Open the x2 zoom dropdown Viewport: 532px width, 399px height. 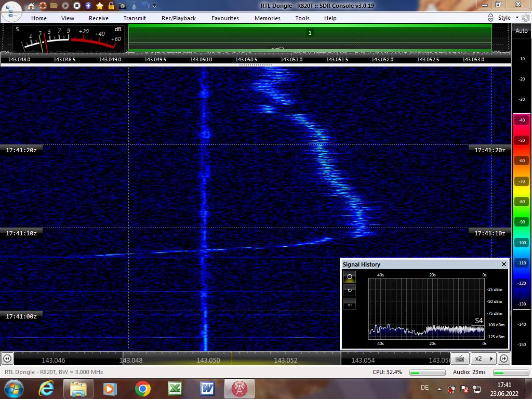pyautogui.click(x=484, y=358)
